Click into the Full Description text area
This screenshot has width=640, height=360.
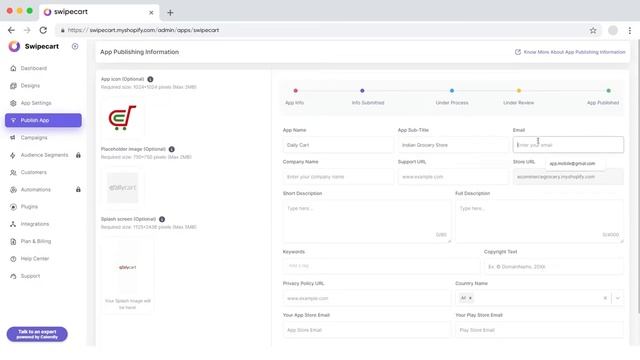pyautogui.click(x=539, y=221)
